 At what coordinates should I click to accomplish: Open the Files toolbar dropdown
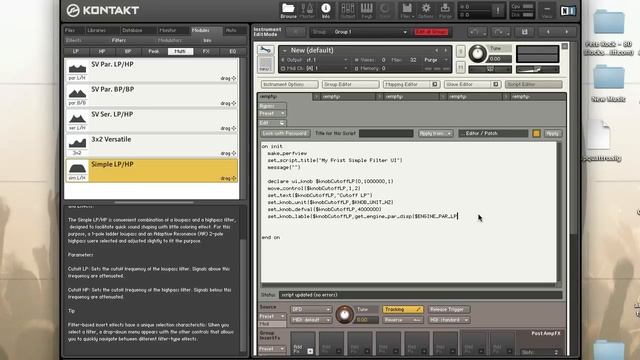[x=407, y=11]
